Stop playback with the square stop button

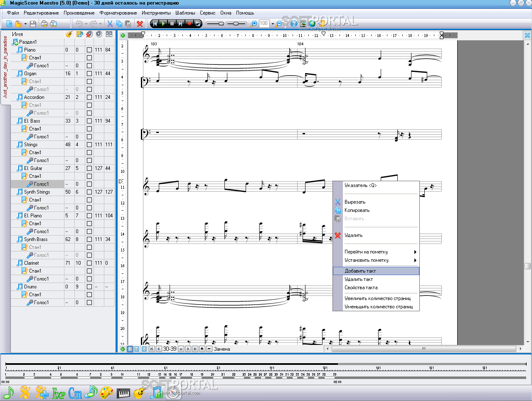[172, 24]
